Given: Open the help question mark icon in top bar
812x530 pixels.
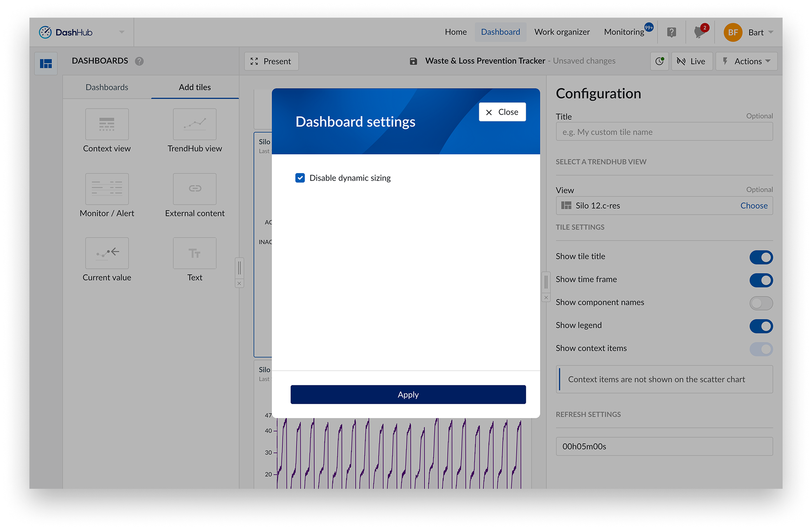Looking at the screenshot, I should [671, 32].
